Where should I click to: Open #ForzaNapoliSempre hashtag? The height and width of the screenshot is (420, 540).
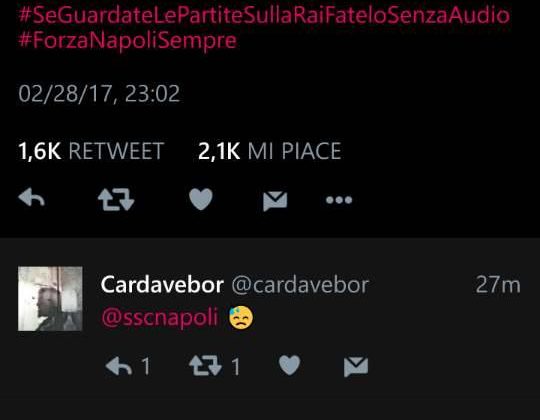pyautogui.click(x=127, y=40)
